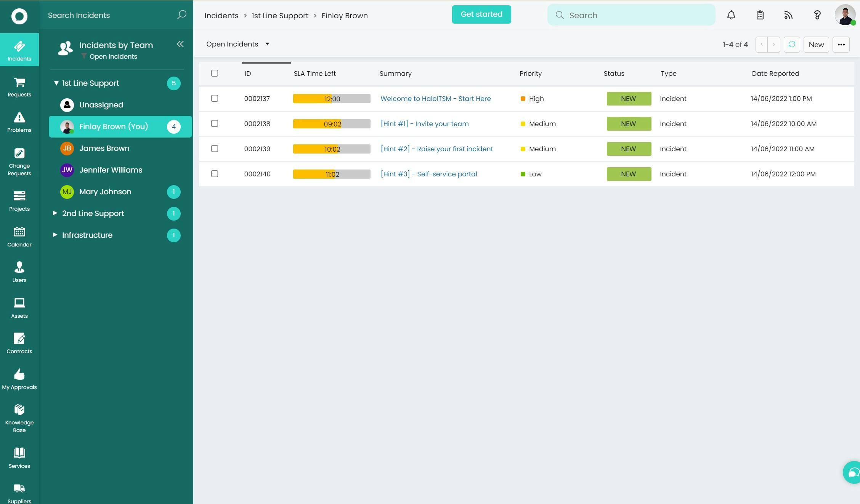Click SLA time bar showing 09:02

(331, 124)
